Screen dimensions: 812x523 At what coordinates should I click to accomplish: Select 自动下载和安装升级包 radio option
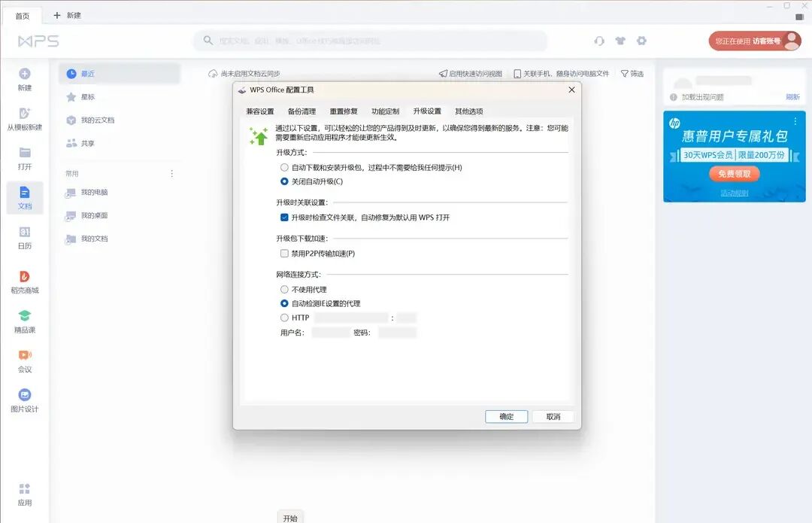pos(284,167)
